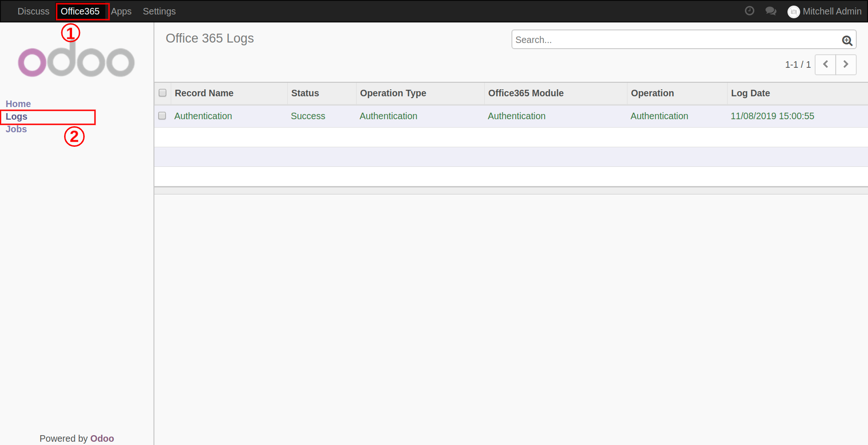
Task: Open the Jobs sidebar link
Action: click(x=16, y=129)
